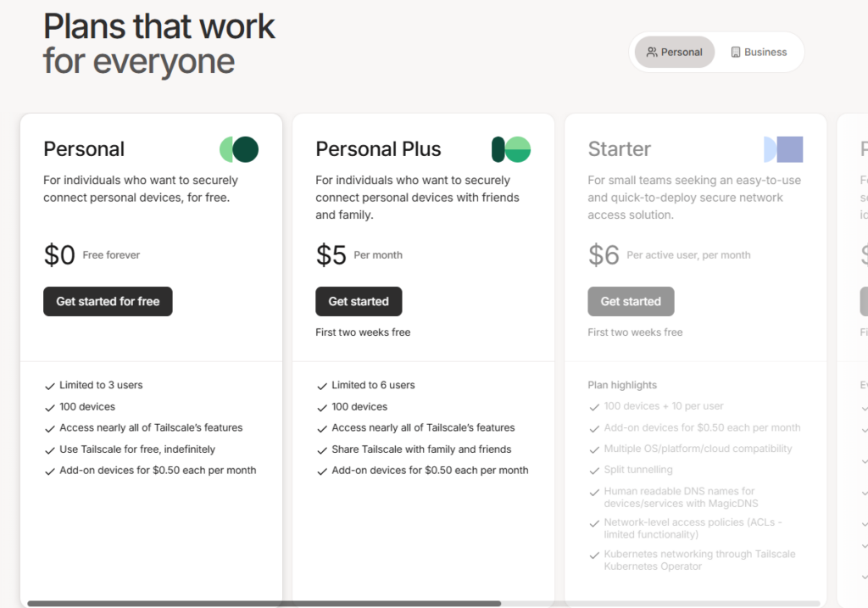
Task: Click checkmark icon beside Limited to 6 users
Action: (x=322, y=386)
